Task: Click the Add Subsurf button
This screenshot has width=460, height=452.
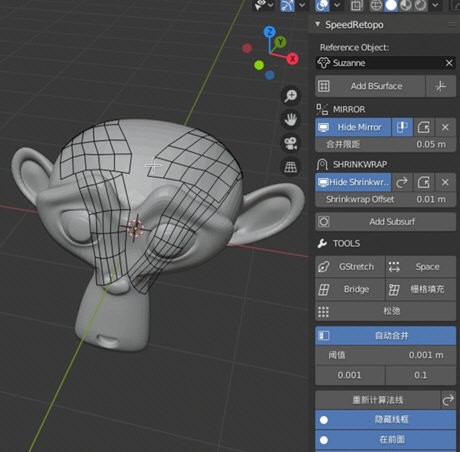Action: pyautogui.click(x=385, y=222)
